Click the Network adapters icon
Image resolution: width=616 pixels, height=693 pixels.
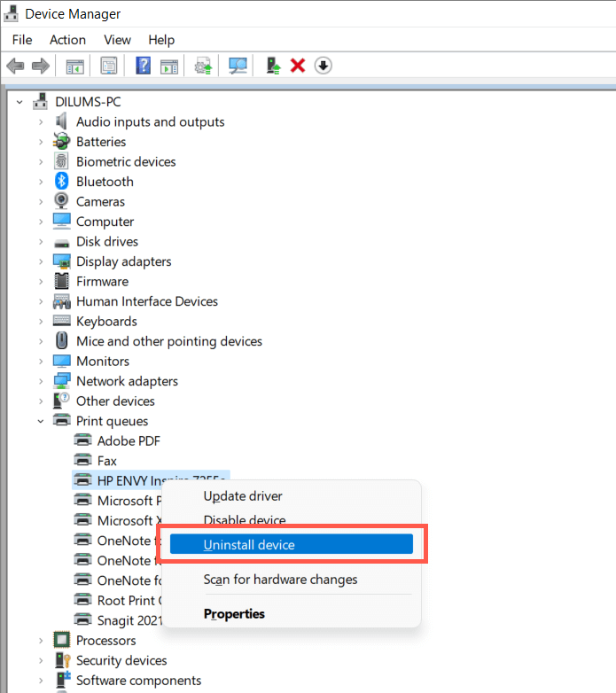coord(61,381)
